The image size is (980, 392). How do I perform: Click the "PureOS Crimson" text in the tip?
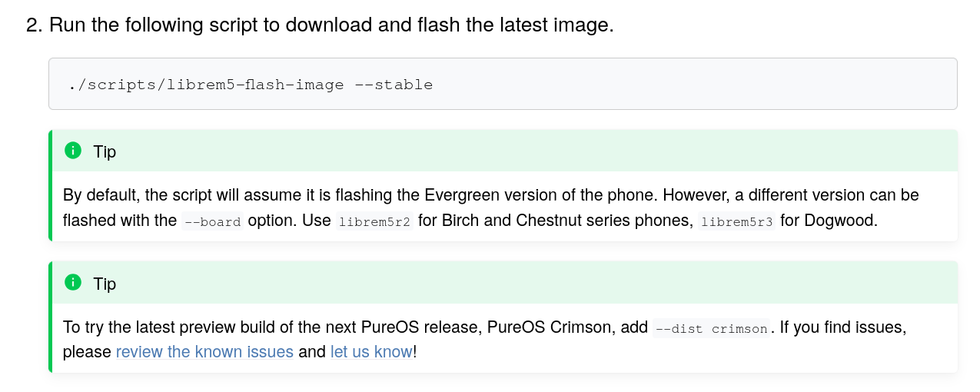pos(550,327)
